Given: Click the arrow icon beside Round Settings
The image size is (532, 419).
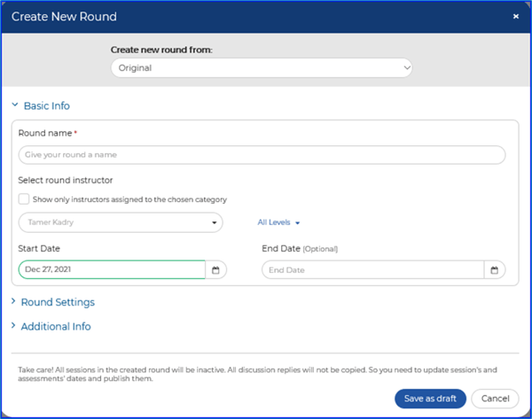Looking at the screenshot, I should pyautogui.click(x=13, y=301).
